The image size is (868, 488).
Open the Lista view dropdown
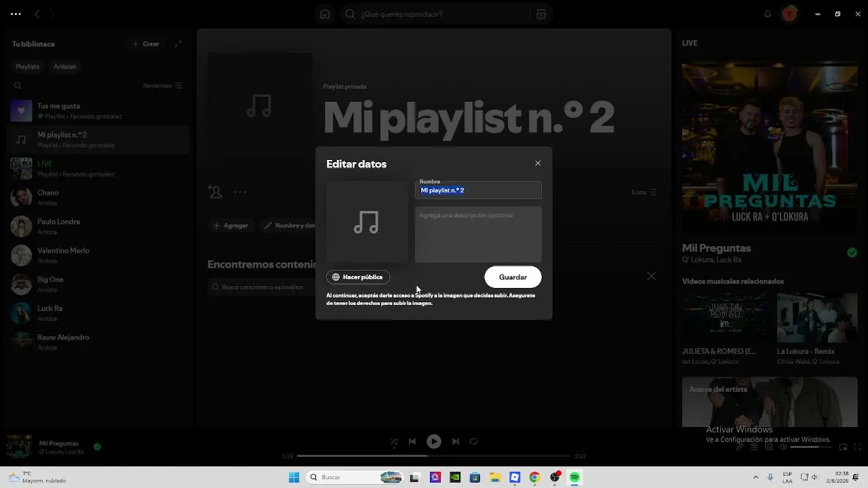pyautogui.click(x=644, y=192)
